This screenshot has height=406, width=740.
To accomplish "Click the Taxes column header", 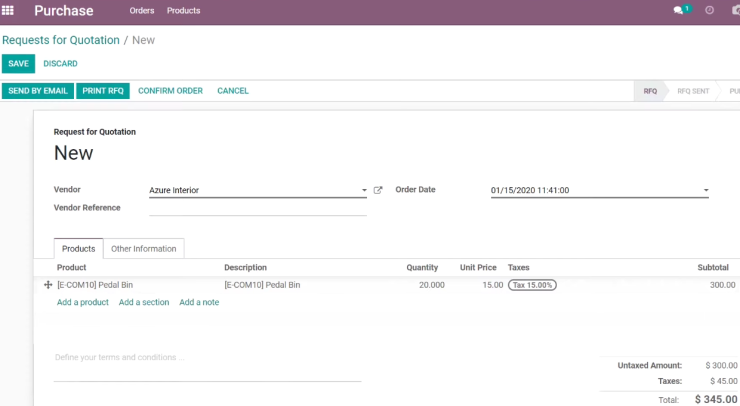I will (x=518, y=268).
